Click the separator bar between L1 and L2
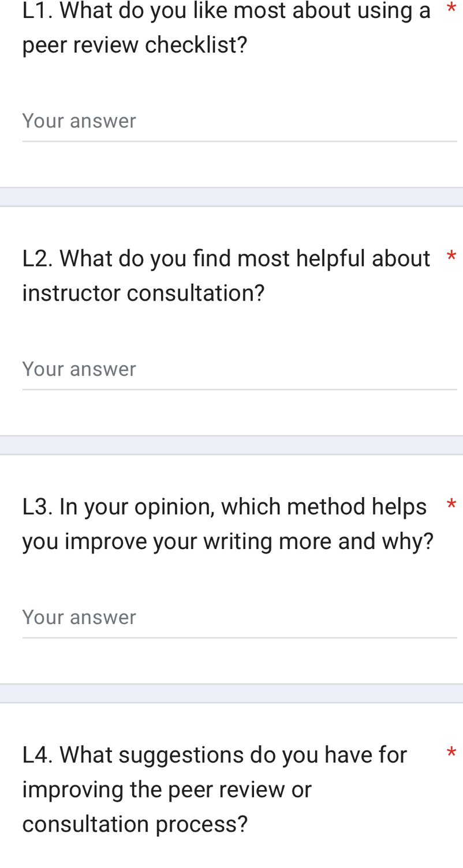Image resolution: width=463 pixels, height=868 pixels. tap(231, 197)
